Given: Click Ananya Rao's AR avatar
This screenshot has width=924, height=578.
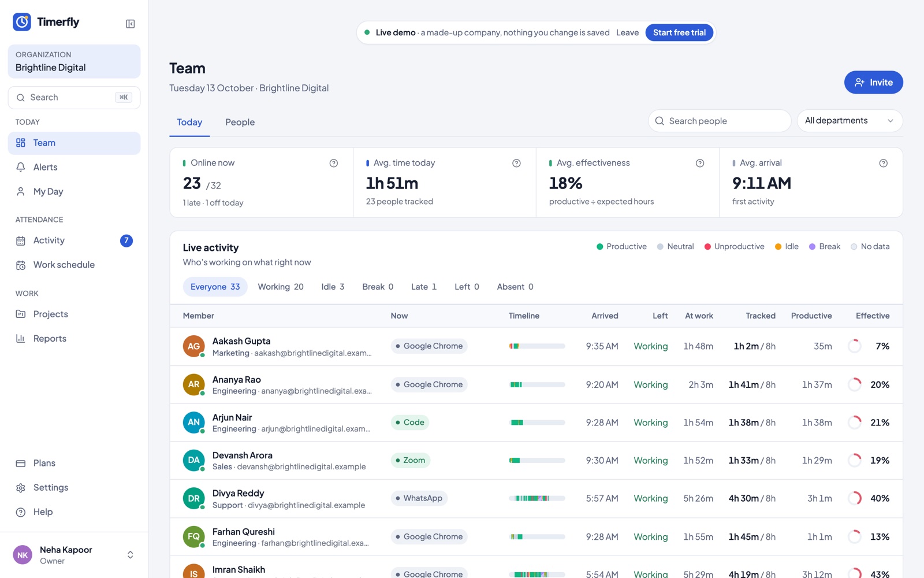Looking at the screenshot, I should [194, 384].
